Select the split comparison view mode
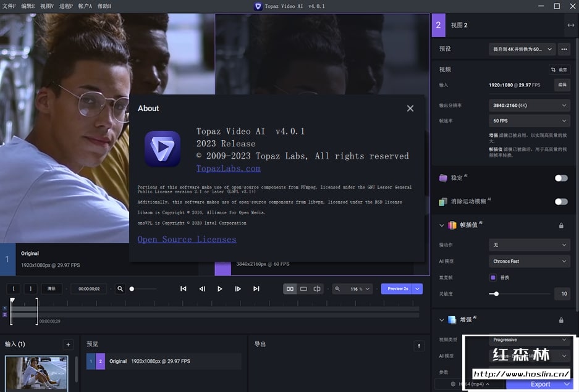This screenshot has width=579, height=392. tap(317, 289)
